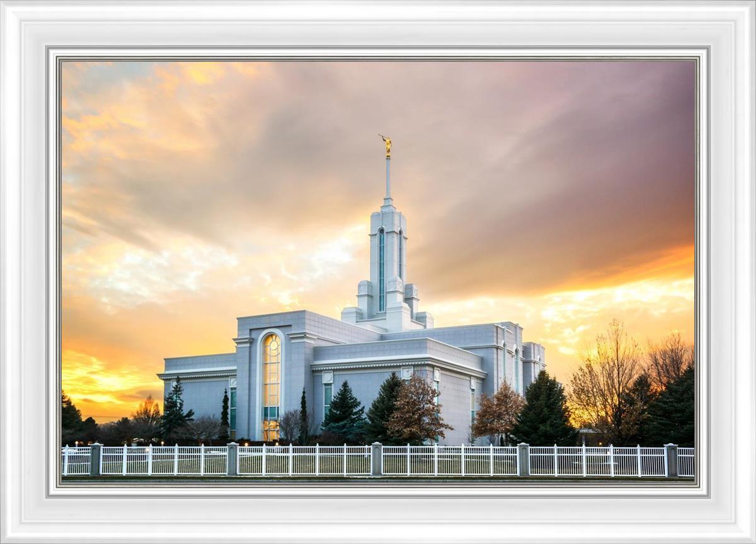
Task: Open the framed temple sunset picture
Action: 378,272
